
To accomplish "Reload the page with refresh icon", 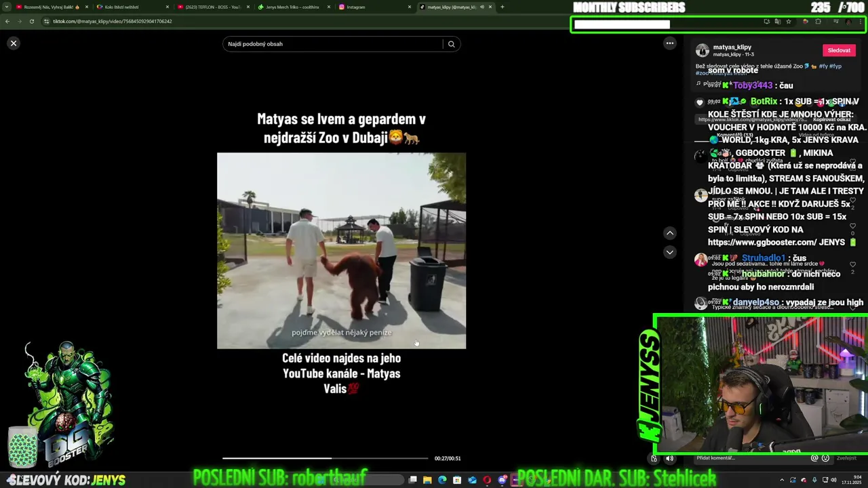I will 31,21.
